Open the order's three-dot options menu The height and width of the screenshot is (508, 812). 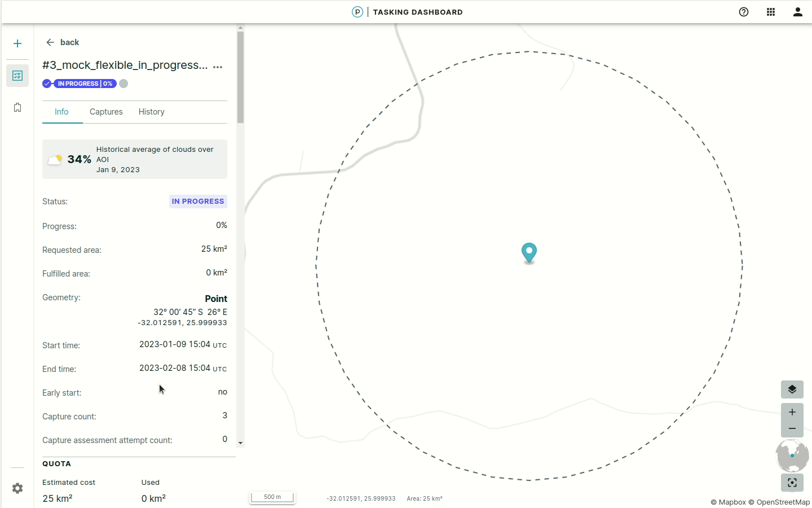pyautogui.click(x=218, y=67)
